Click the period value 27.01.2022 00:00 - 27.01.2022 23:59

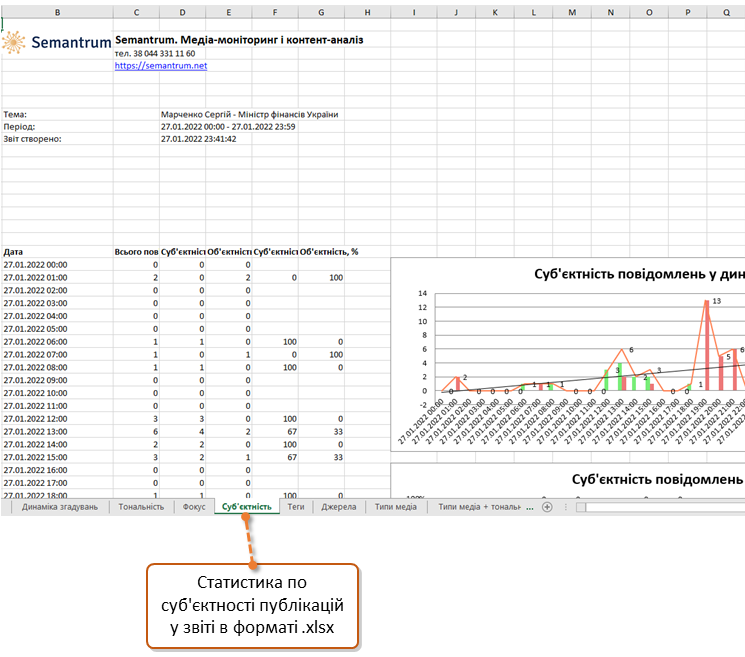pos(228,126)
